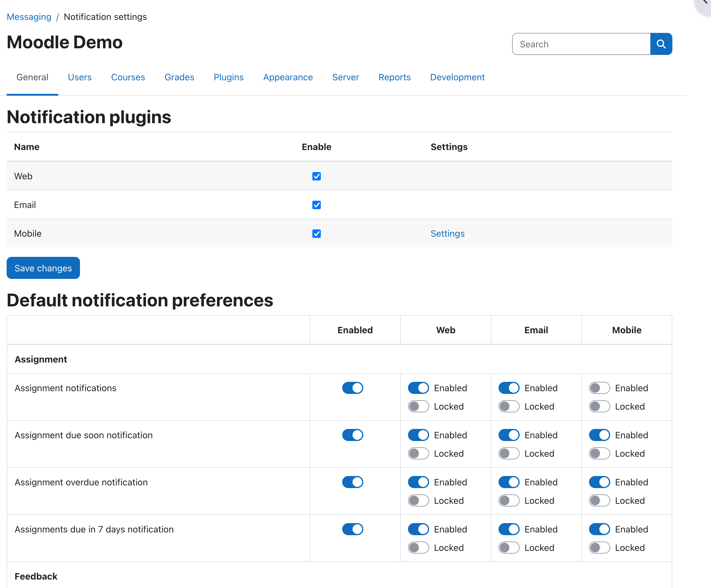Screen dimensions: 711x588
Task: Disable Email Enabled for Assignment due soon
Action: 509,435
